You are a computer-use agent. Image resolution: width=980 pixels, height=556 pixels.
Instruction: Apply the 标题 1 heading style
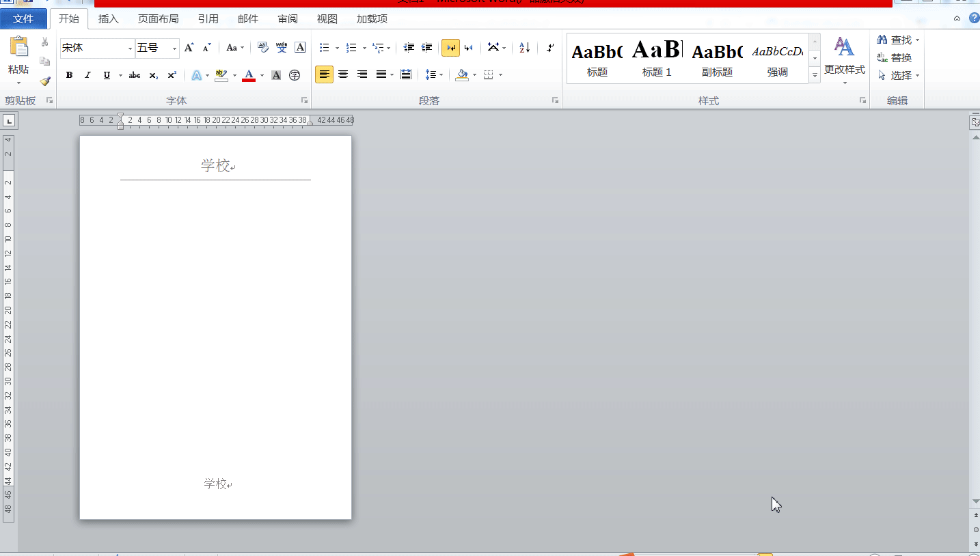pyautogui.click(x=657, y=58)
